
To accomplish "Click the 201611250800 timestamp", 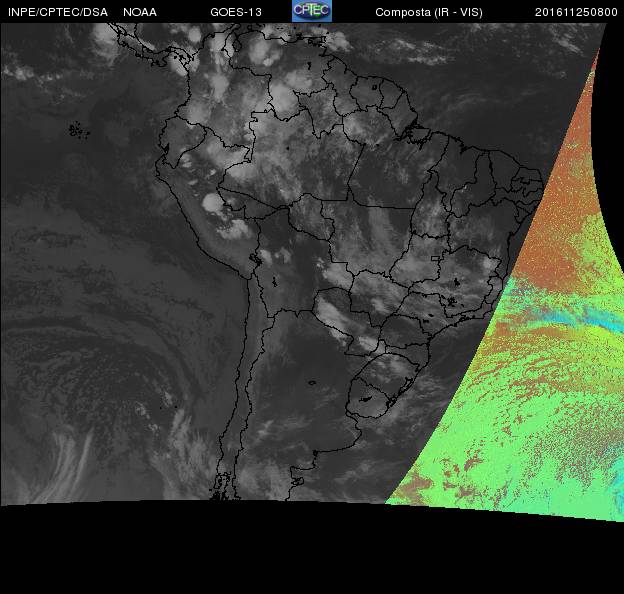I will [x=576, y=12].
